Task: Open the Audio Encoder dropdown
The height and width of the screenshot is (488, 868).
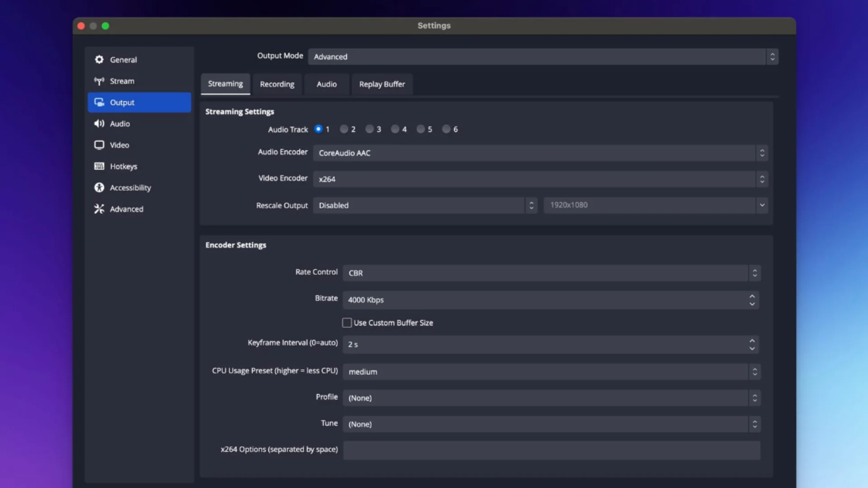Action: click(x=540, y=153)
